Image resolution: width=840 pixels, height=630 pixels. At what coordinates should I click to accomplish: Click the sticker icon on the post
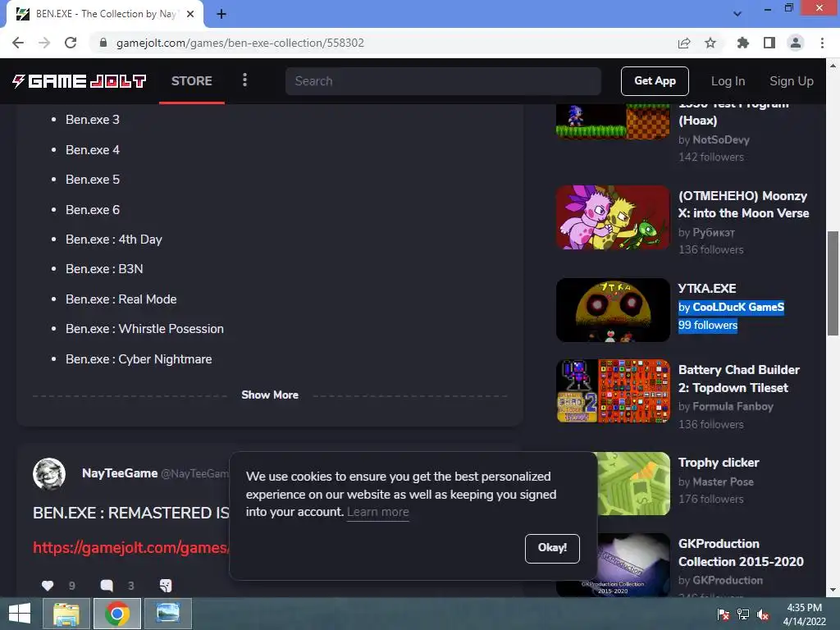point(166,586)
